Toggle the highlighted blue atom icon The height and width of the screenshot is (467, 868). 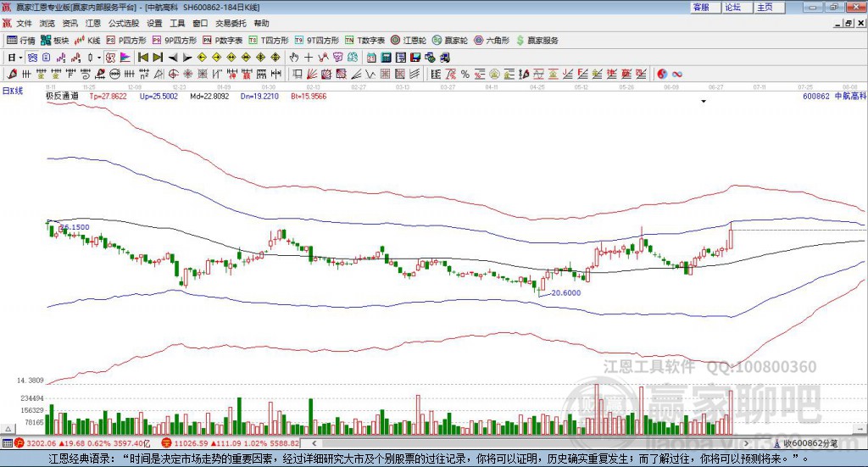32,58
